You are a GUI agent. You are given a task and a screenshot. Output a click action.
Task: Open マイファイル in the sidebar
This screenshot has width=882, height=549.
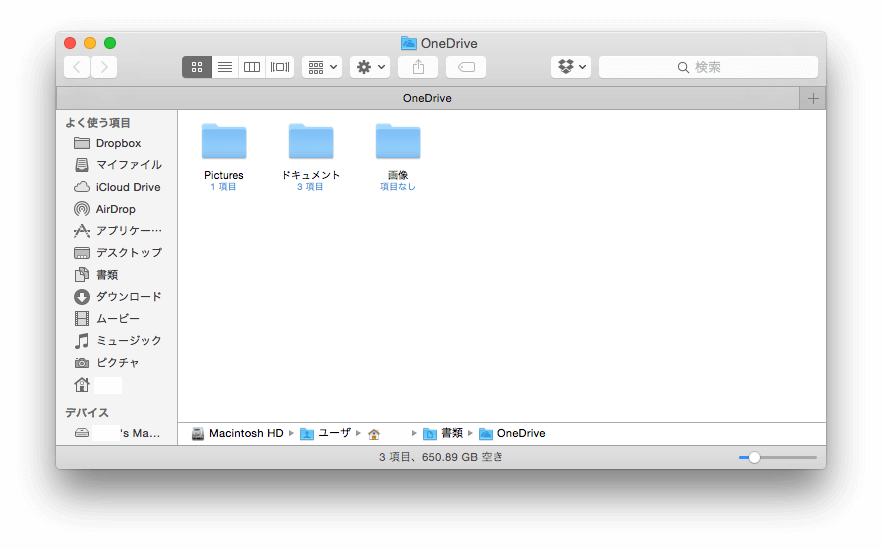[x=118, y=165]
